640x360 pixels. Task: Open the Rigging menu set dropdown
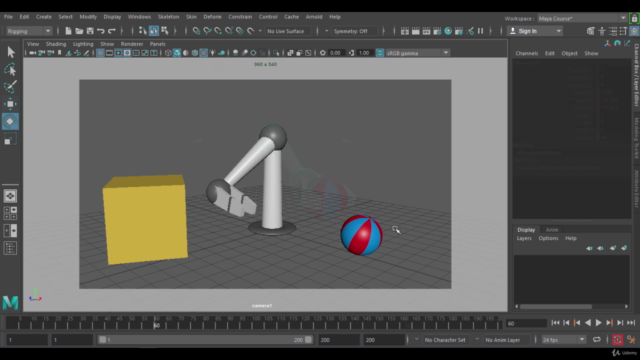[x=29, y=31]
